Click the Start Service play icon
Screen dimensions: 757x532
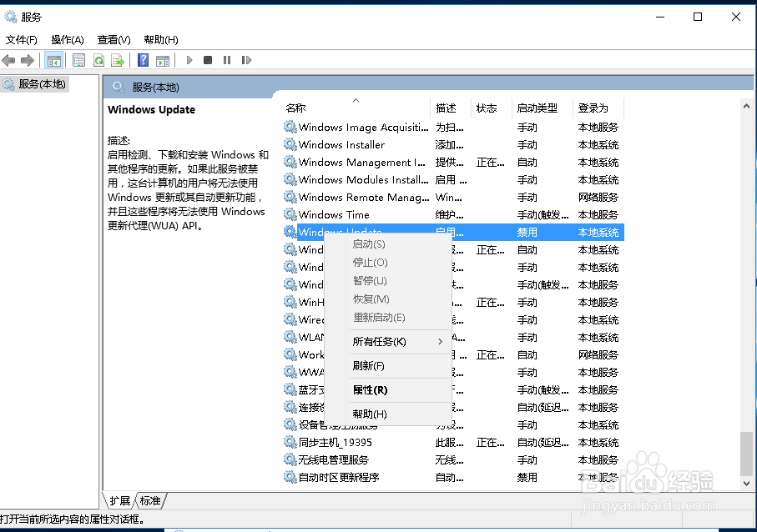pos(189,60)
